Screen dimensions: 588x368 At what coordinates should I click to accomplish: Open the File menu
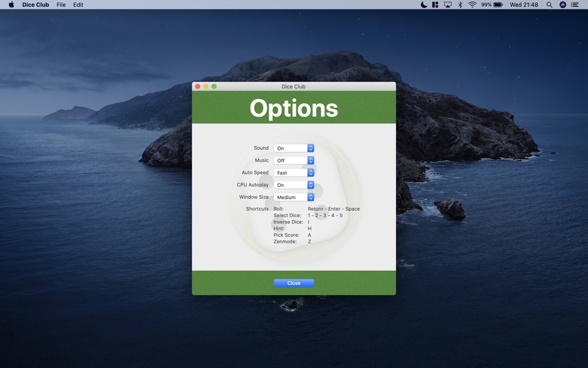pyautogui.click(x=61, y=4)
